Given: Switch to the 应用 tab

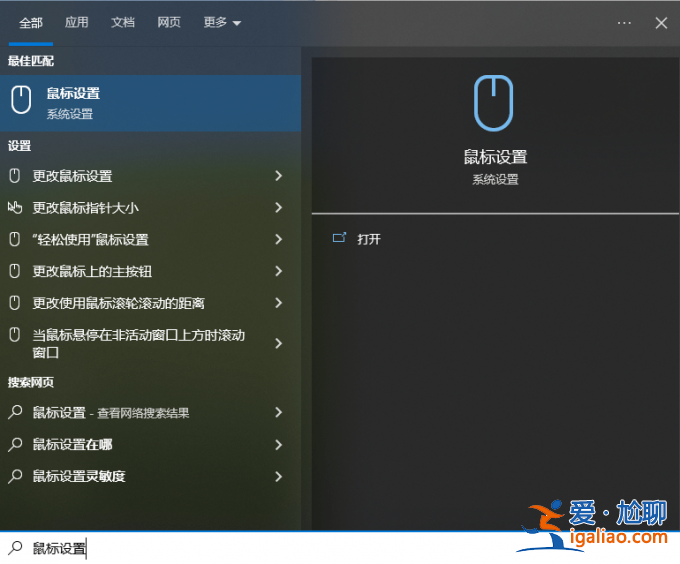Looking at the screenshot, I should [77, 22].
